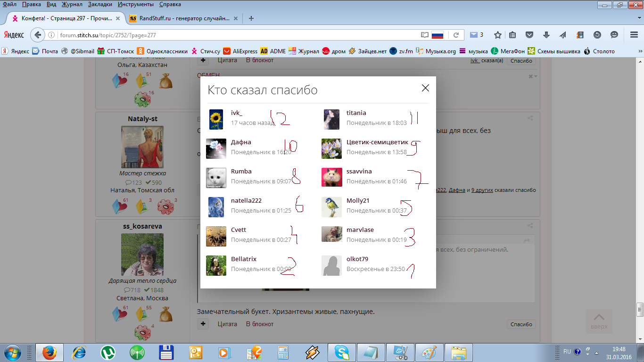Viewport: 644px width, 362px height.
Task: Toggle reader view icon in address bar
Action: click(424, 35)
